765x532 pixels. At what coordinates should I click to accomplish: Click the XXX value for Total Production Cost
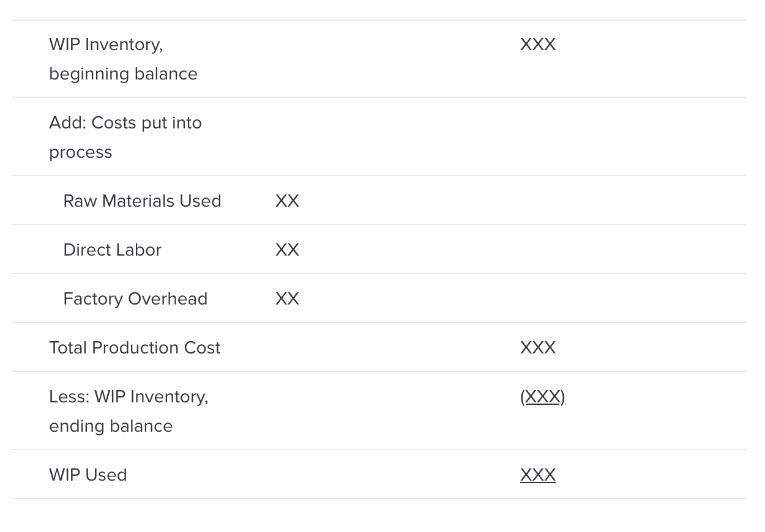pos(538,347)
